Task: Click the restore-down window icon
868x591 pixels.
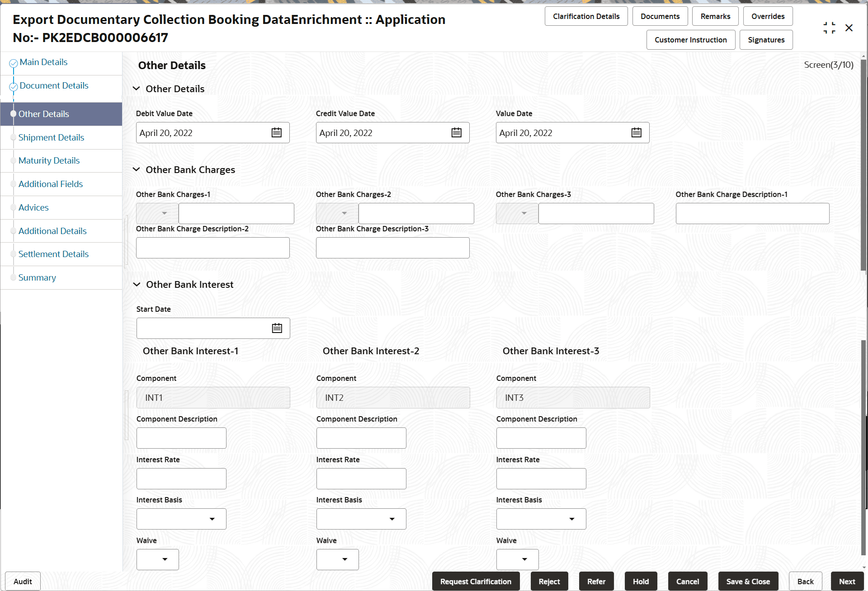Action: (x=829, y=28)
